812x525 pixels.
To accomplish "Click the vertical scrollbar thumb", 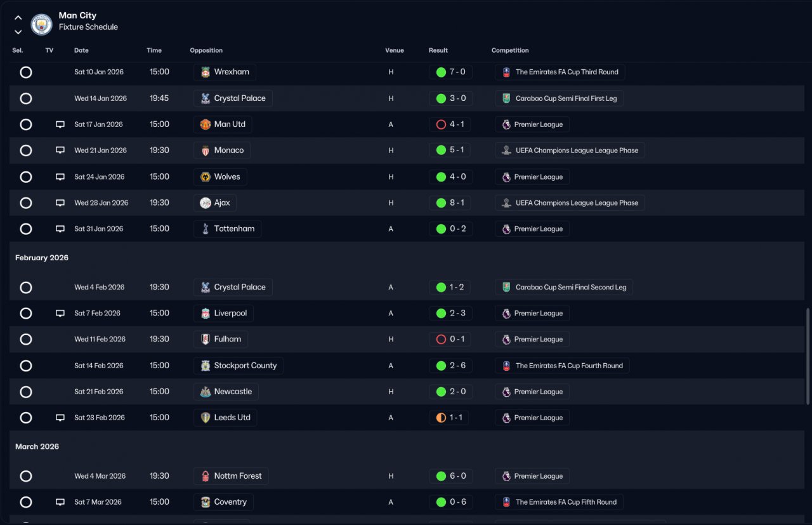I will (x=808, y=356).
